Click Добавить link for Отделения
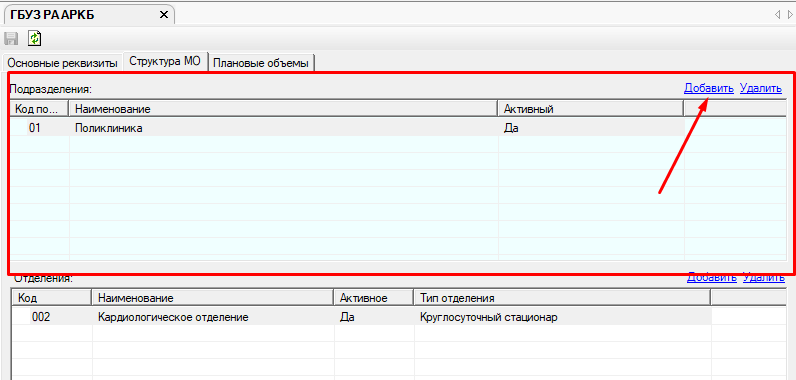Image resolution: width=796 pixels, height=380 pixels. (711, 278)
